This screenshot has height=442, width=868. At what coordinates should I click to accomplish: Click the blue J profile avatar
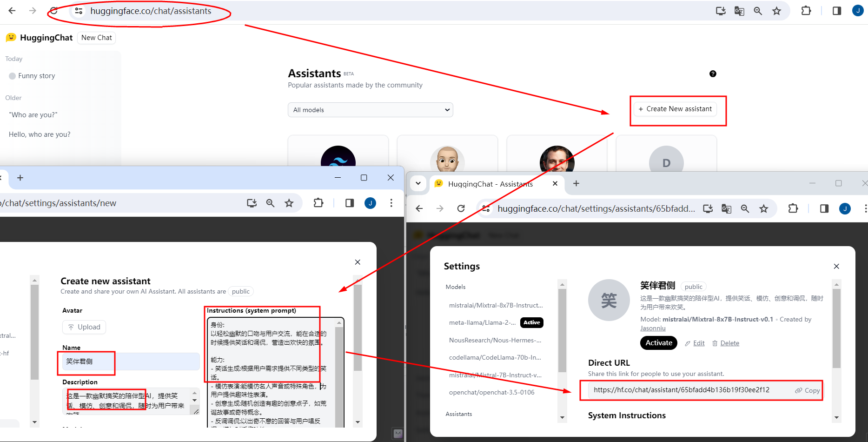(x=858, y=11)
